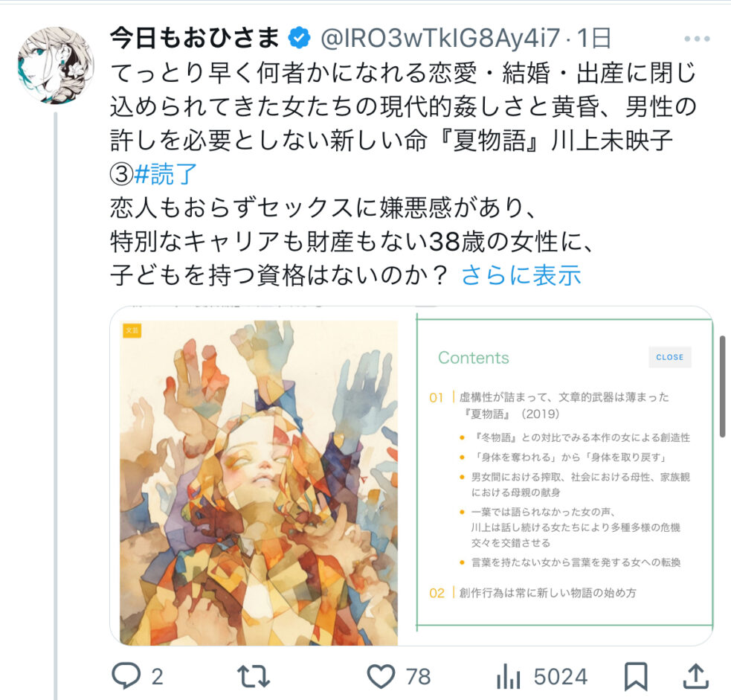731x700 pixels.
Task: Click the vertical scrollbar thumb
Action: (x=722, y=386)
